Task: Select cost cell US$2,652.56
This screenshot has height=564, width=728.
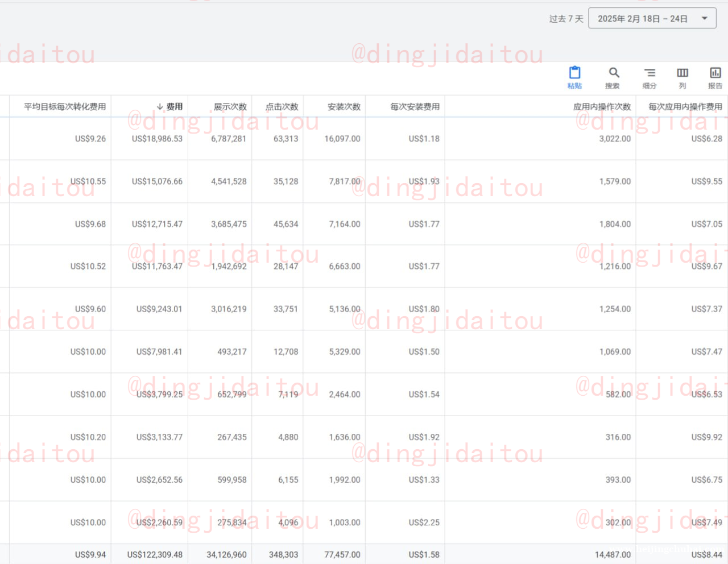Action: [x=159, y=479]
